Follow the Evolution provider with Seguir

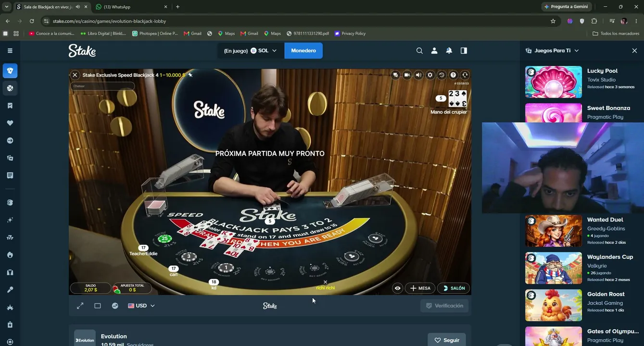coord(447,340)
